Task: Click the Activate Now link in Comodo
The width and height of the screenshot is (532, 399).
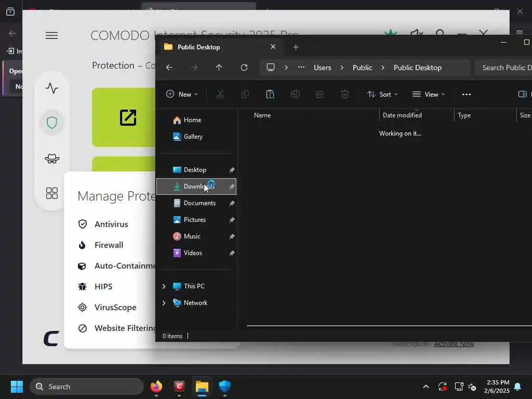Action: tap(454, 344)
